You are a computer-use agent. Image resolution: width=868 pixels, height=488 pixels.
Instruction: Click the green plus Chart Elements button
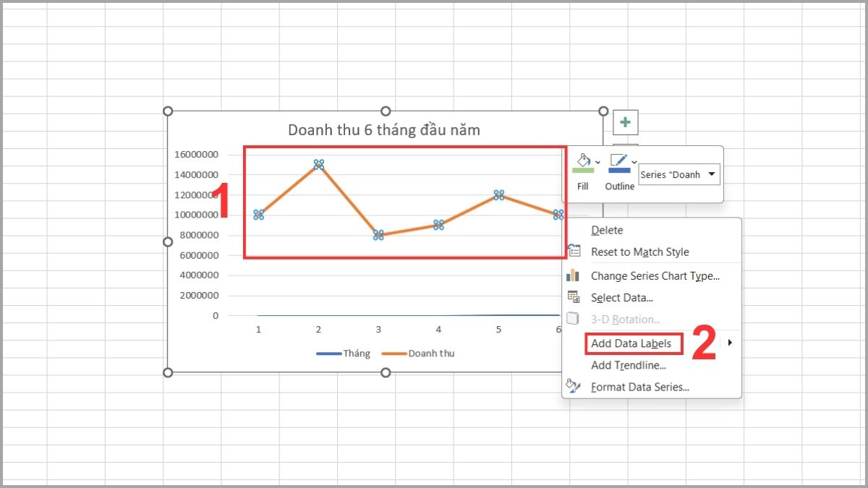pos(626,122)
